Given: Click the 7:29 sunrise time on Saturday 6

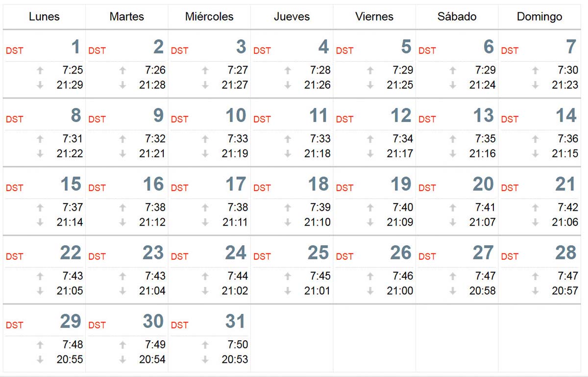Looking at the screenshot, I should (x=485, y=70).
